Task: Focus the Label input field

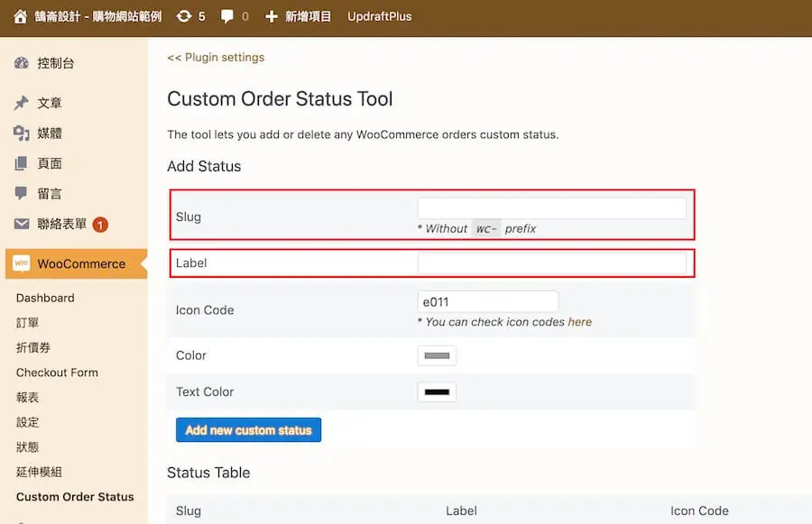Action: [552, 263]
